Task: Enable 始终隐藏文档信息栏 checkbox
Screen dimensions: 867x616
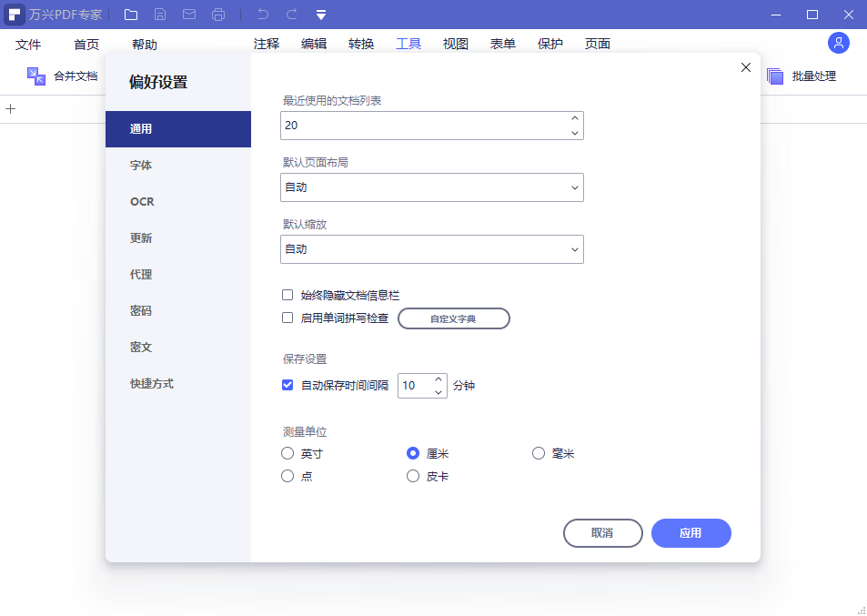Action: coord(287,295)
